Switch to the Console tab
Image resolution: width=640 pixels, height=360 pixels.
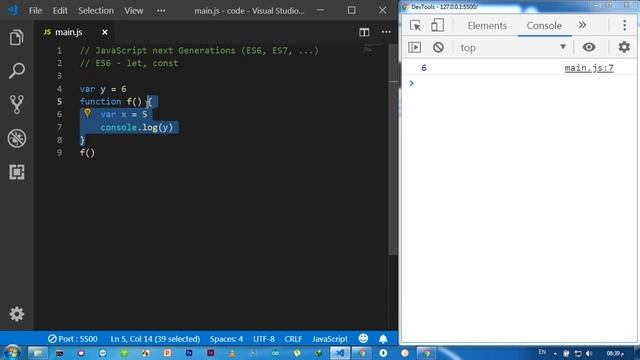pos(544,25)
